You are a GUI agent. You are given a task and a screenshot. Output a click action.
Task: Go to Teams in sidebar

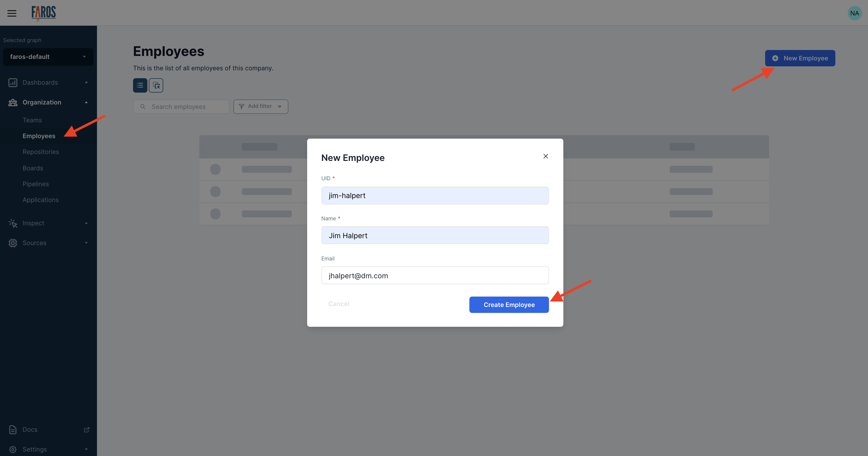click(32, 120)
